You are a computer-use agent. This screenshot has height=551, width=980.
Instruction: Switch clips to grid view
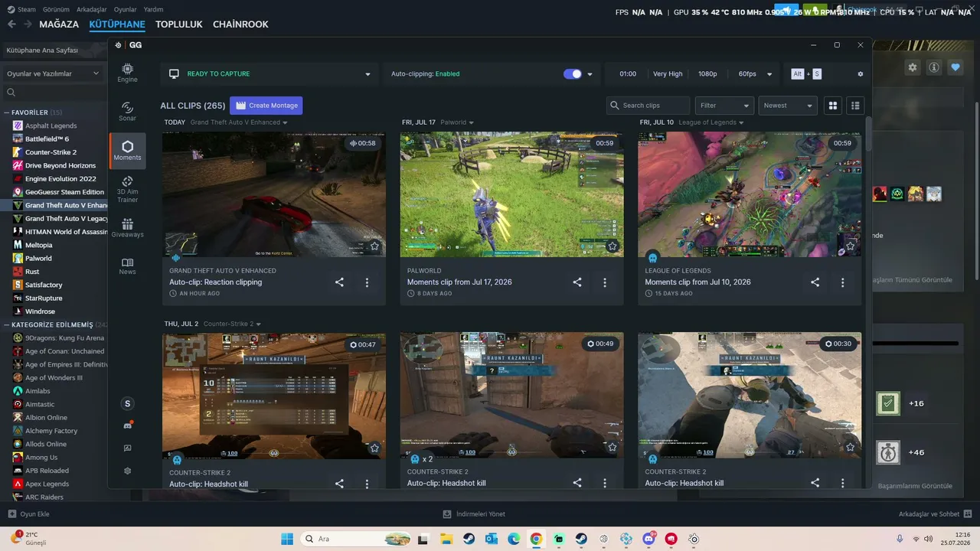833,106
